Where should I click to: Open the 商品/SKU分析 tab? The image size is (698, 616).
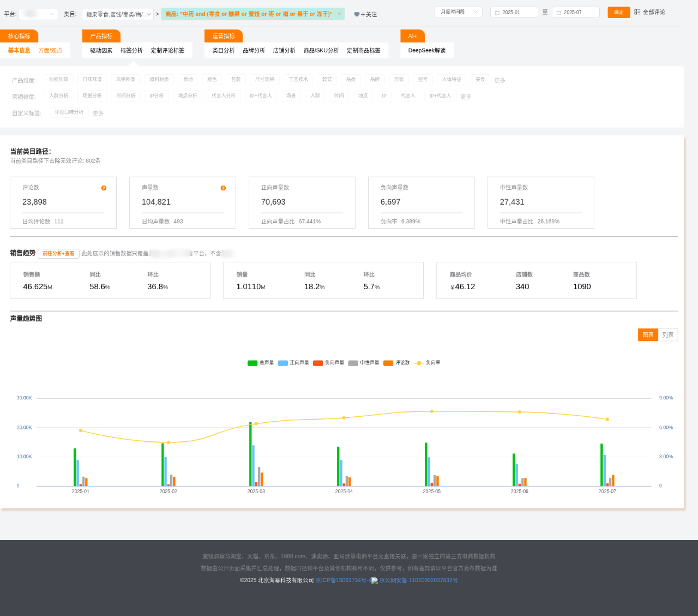[x=321, y=51]
